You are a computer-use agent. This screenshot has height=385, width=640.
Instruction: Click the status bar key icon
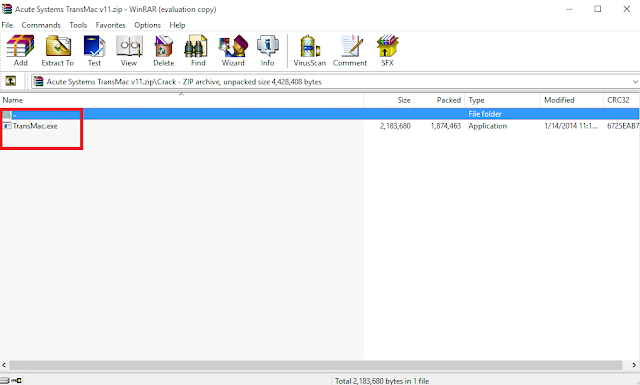[x=16, y=381]
